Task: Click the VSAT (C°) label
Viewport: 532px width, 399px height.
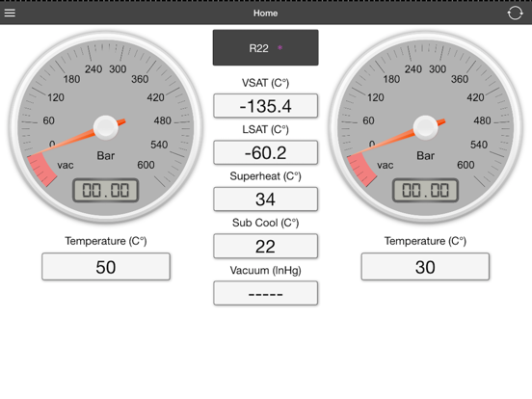Action: coord(265,83)
